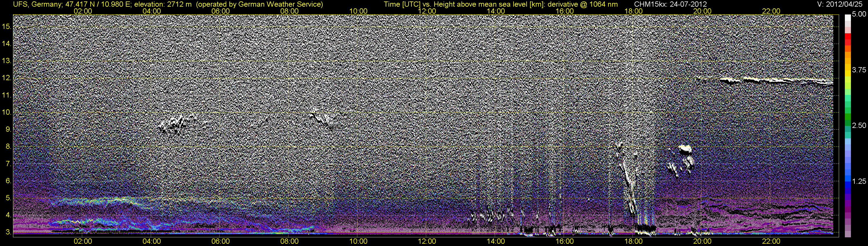Viewport: 868px width, 246px height.
Task: Click the '14:00' label on the top time axis
Action: 496,11
